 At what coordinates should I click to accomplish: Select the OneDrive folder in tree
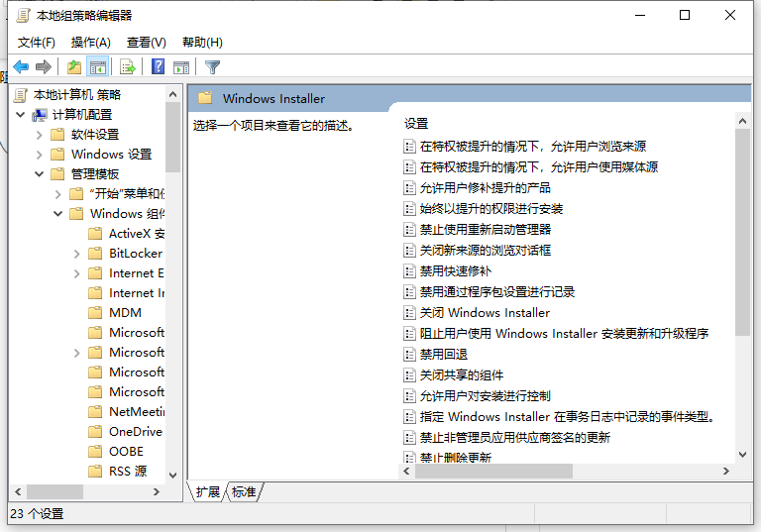pyautogui.click(x=135, y=432)
